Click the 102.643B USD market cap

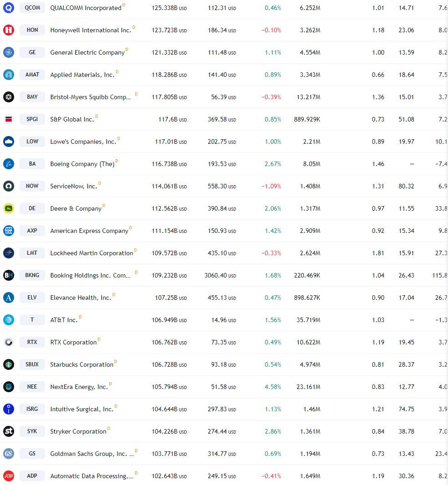point(169,476)
